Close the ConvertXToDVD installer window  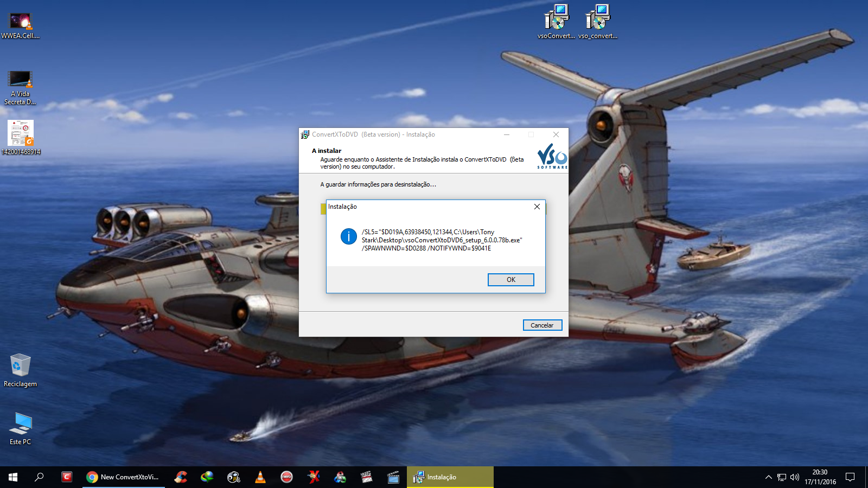point(556,134)
